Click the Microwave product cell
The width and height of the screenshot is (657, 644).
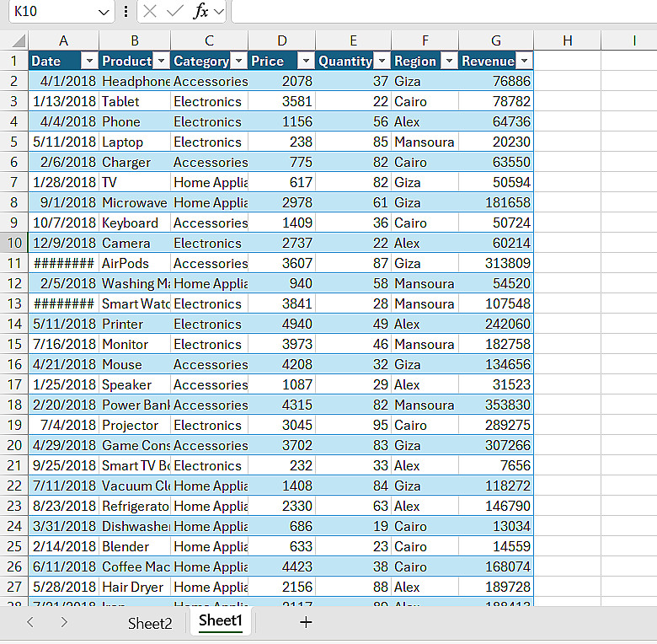[135, 202]
